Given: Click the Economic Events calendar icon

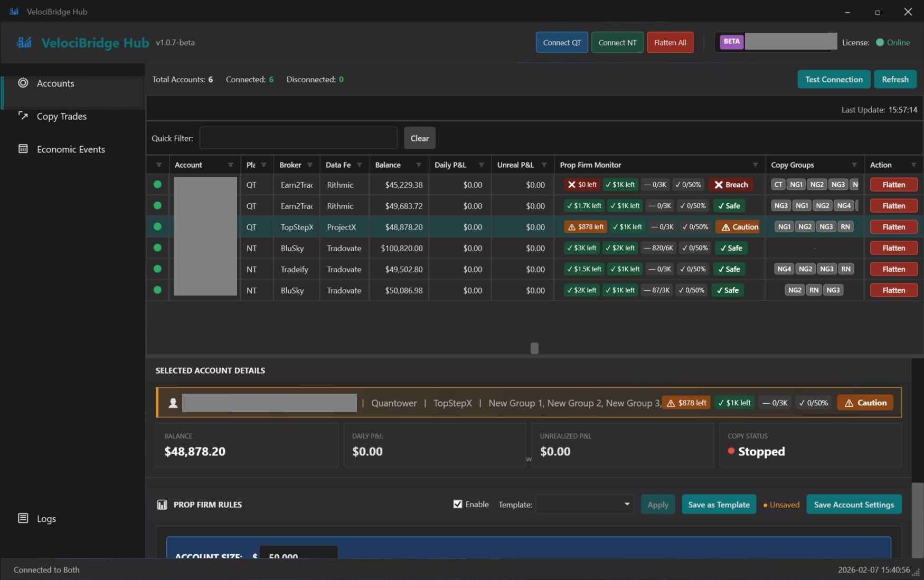Looking at the screenshot, I should pyautogui.click(x=23, y=149).
